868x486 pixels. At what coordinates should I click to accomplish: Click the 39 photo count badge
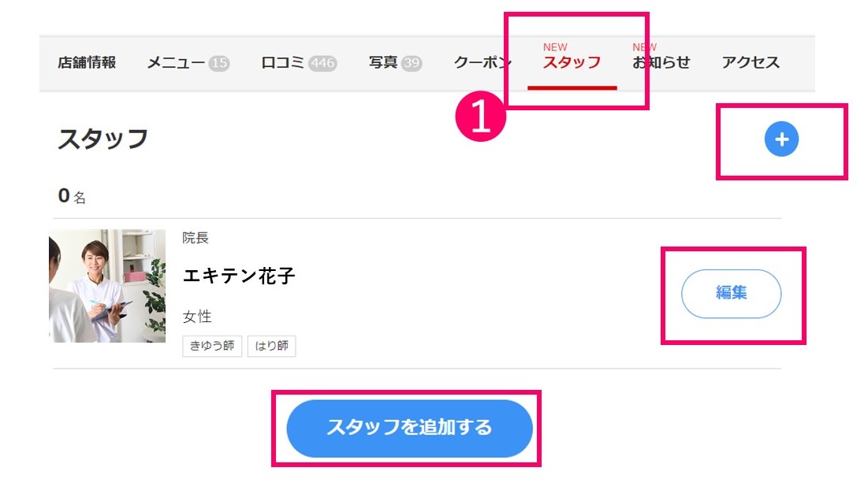[412, 63]
